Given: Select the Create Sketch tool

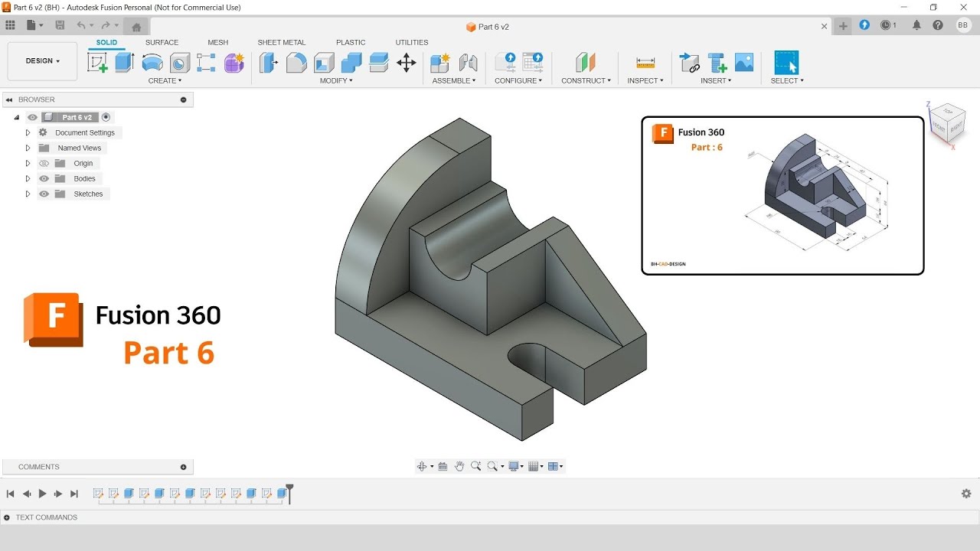Looking at the screenshot, I should [x=98, y=63].
